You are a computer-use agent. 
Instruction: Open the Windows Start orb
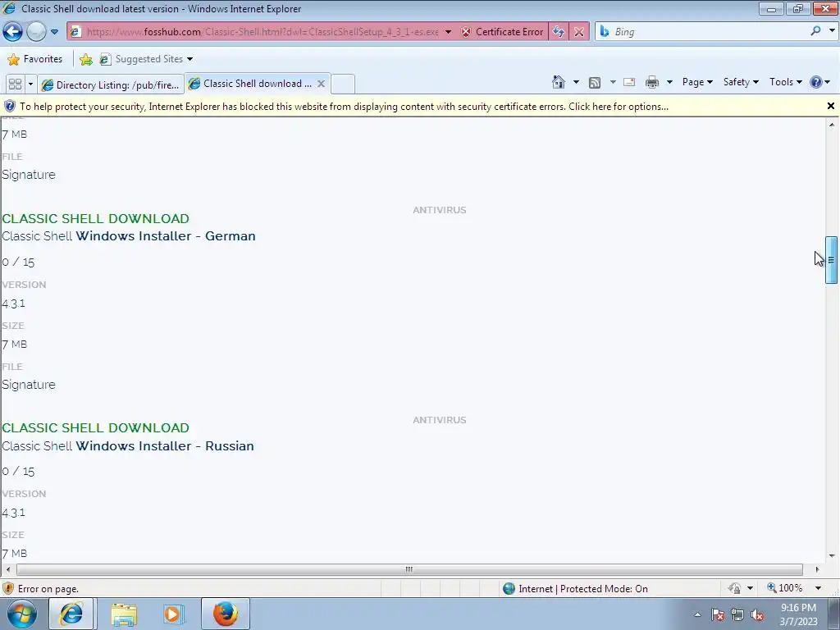[22, 614]
